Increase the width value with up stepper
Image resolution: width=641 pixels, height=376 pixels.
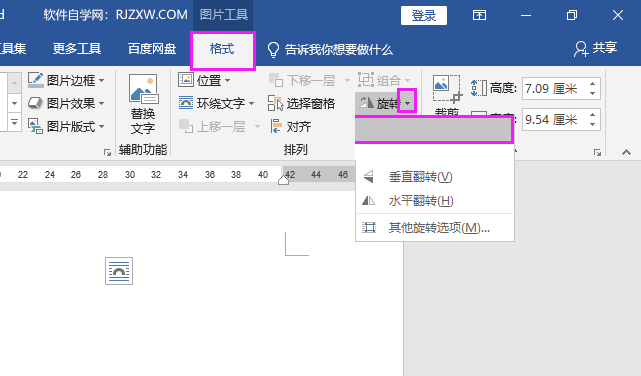click(x=592, y=115)
